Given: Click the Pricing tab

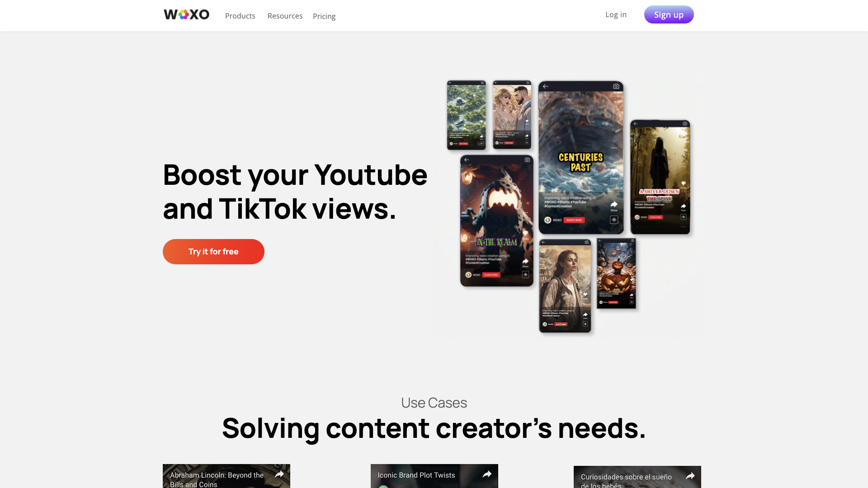Looking at the screenshot, I should (324, 15).
